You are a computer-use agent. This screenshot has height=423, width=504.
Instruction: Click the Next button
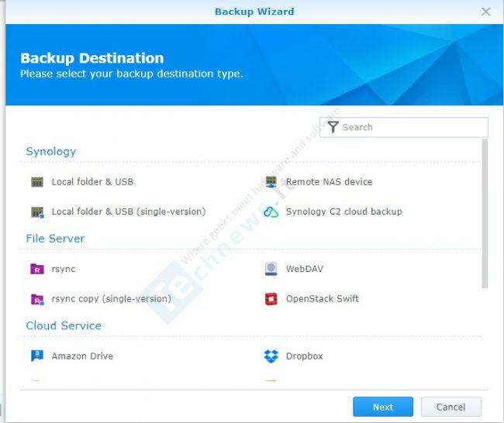[383, 407]
